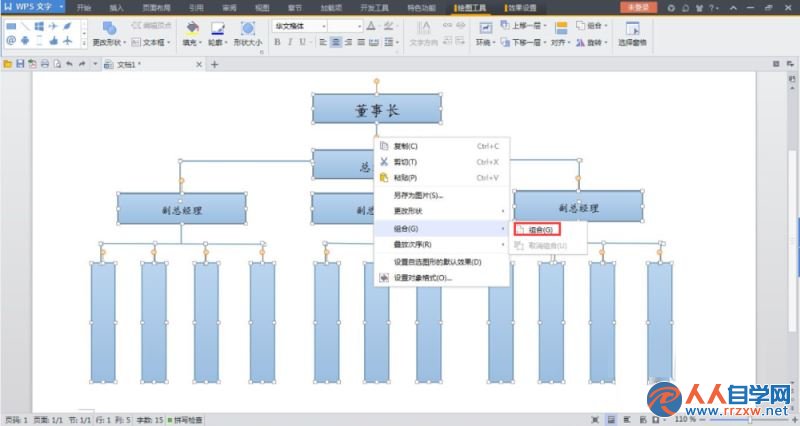Click the Fill paint bucket icon

click(x=192, y=28)
